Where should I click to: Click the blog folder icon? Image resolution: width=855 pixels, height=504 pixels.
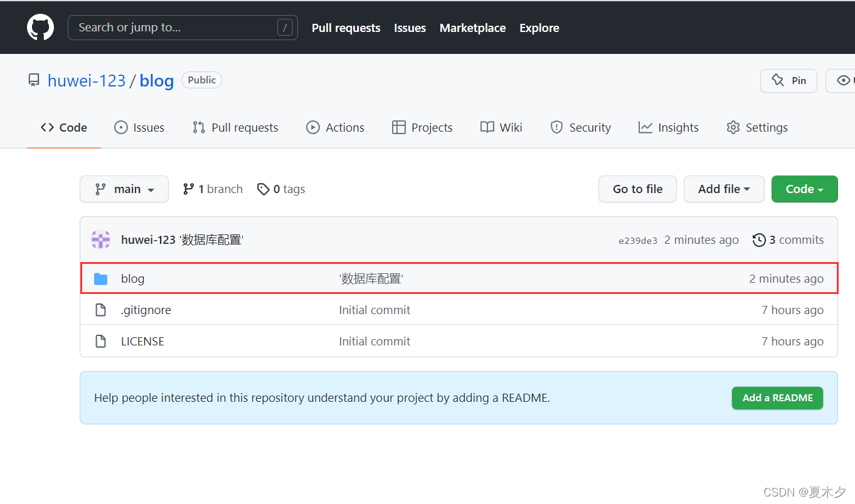point(100,279)
